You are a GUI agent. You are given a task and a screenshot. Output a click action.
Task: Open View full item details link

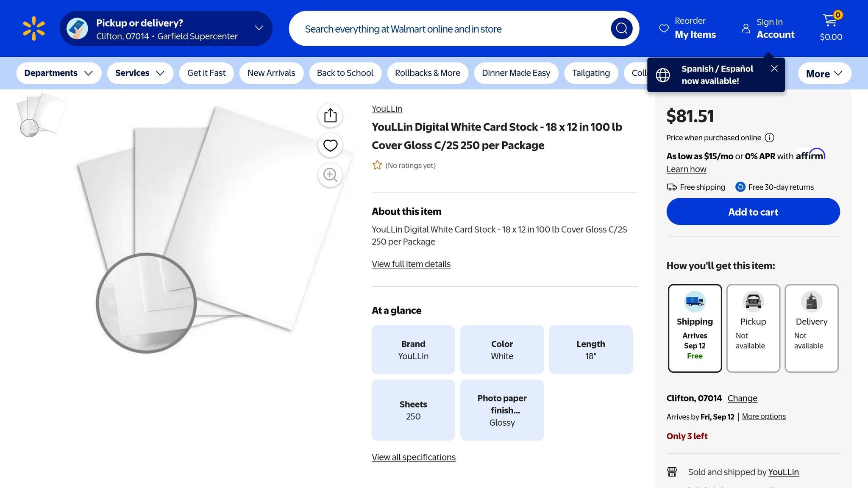[x=411, y=264]
